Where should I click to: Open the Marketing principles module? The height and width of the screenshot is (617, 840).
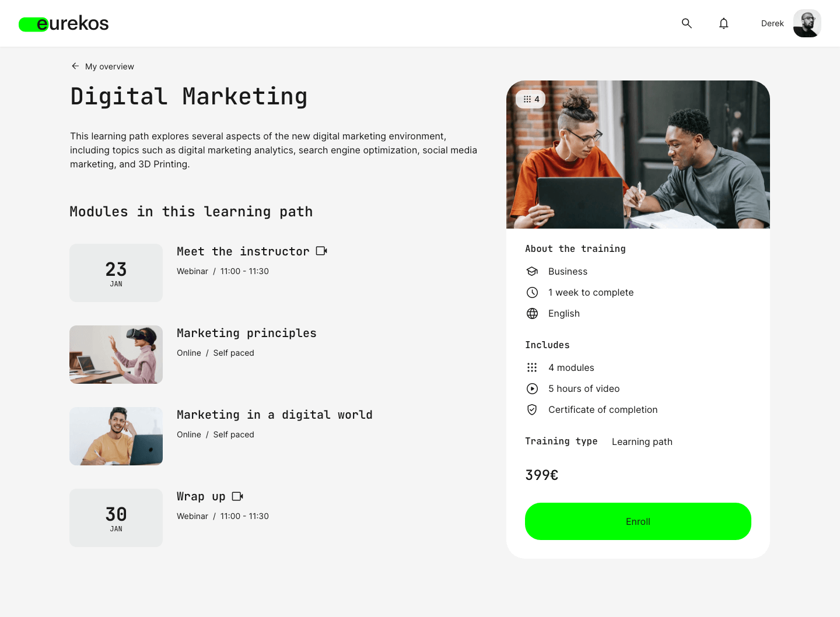click(247, 332)
